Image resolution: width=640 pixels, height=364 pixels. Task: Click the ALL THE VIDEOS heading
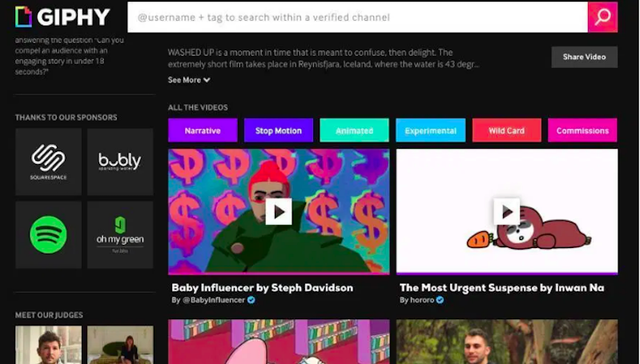click(198, 108)
